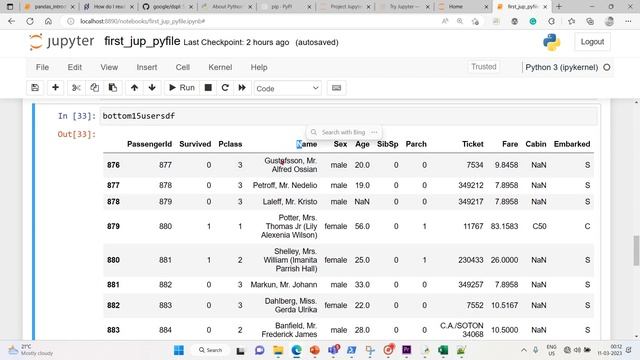640x360 pixels.
Task: Switch to the Project Jupyter tab
Action: (344, 7)
